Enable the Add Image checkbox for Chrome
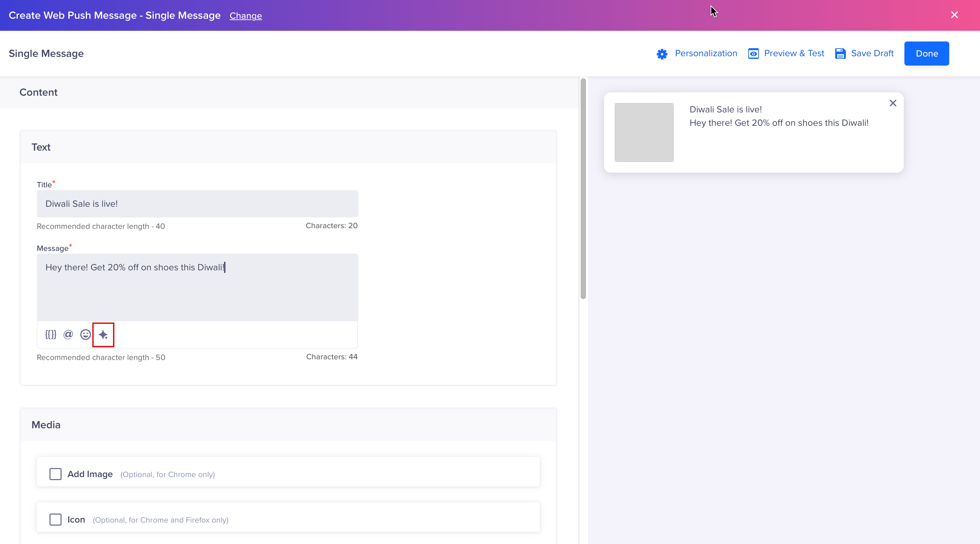 click(55, 474)
